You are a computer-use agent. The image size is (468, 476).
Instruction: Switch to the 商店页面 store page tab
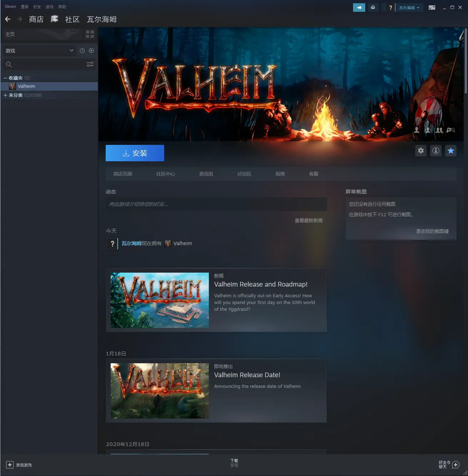123,174
